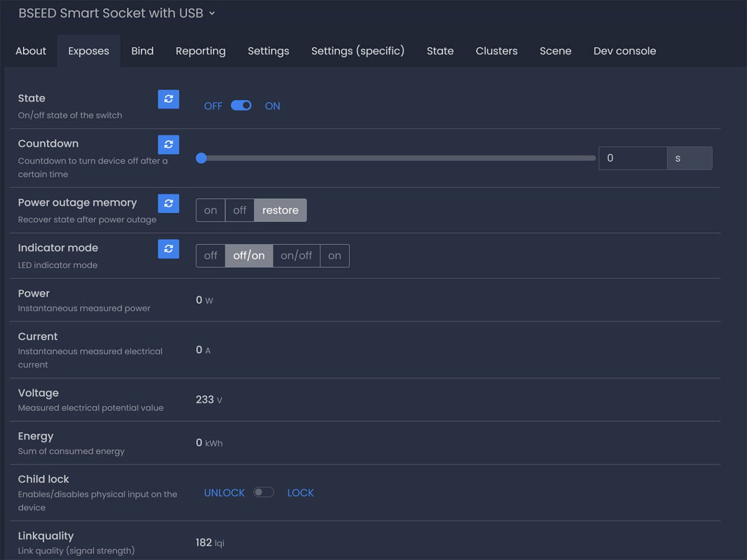Refresh the Power outage memory value

168,203
